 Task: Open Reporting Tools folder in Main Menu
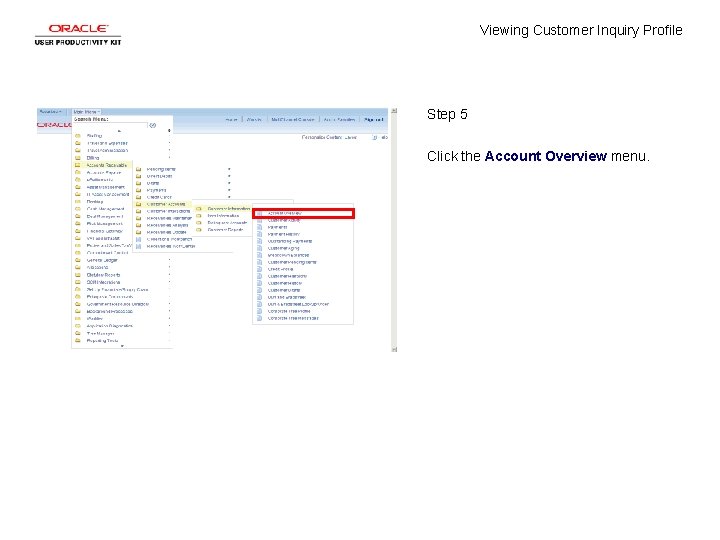103,341
